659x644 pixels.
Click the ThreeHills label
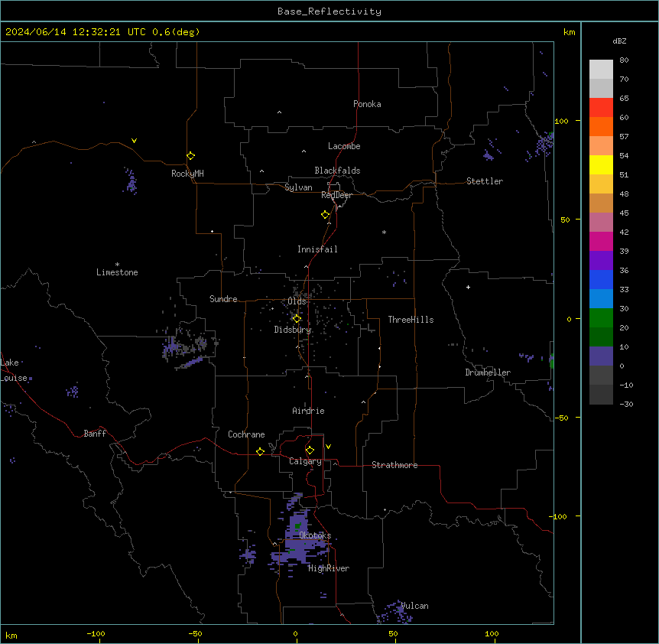(x=411, y=320)
